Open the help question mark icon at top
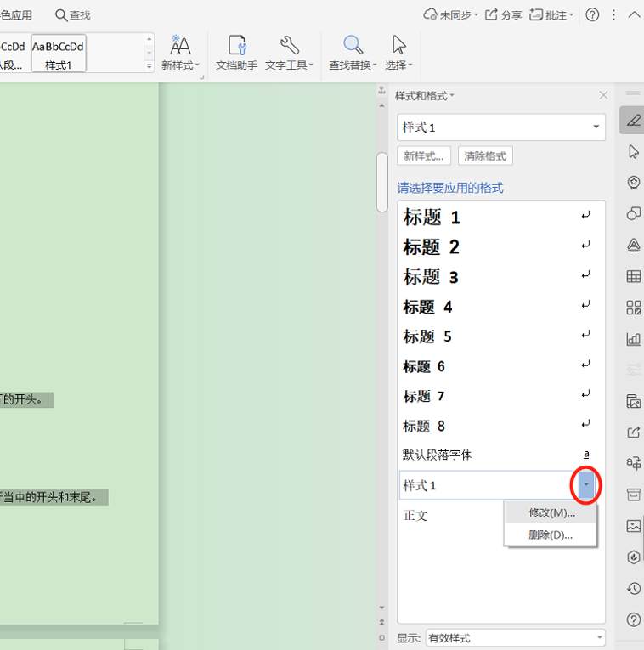The height and width of the screenshot is (650, 644). click(592, 15)
